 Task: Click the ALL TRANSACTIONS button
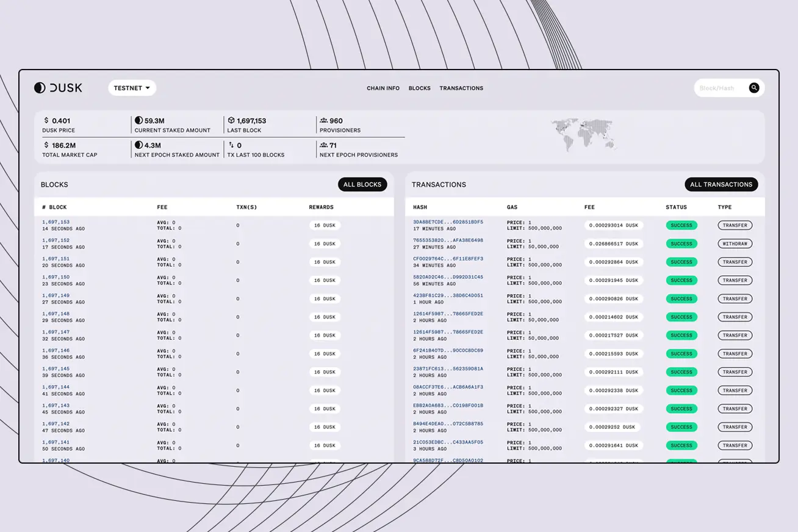pos(721,184)
